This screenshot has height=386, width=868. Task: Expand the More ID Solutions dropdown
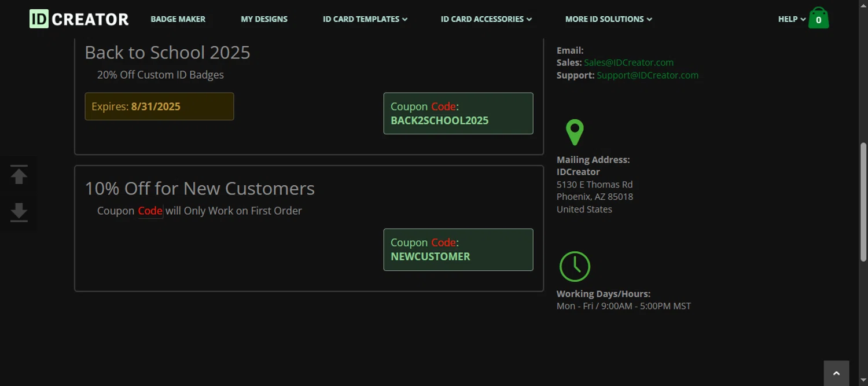[x=609, y=19]
